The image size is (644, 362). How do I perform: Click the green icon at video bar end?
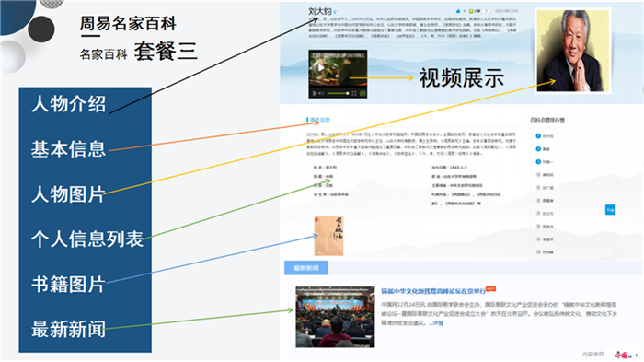click(x=362, y=93)
